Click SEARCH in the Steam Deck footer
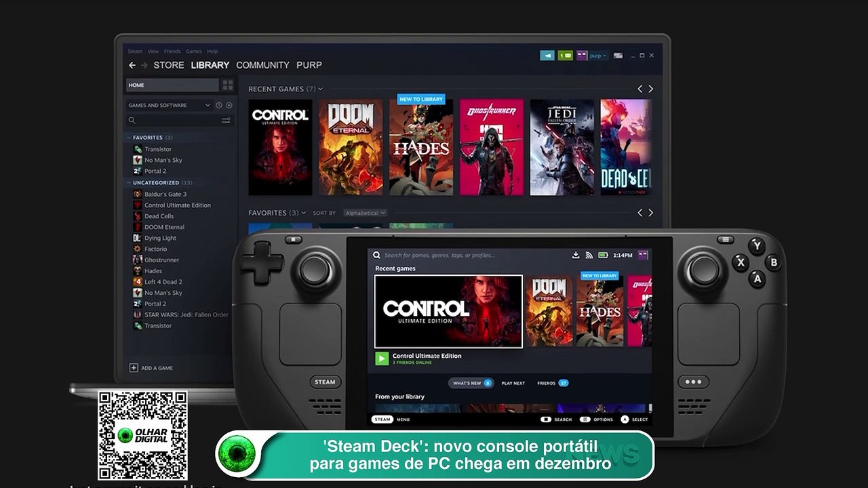Screen dimensions: 868x488 coord(556,420)
